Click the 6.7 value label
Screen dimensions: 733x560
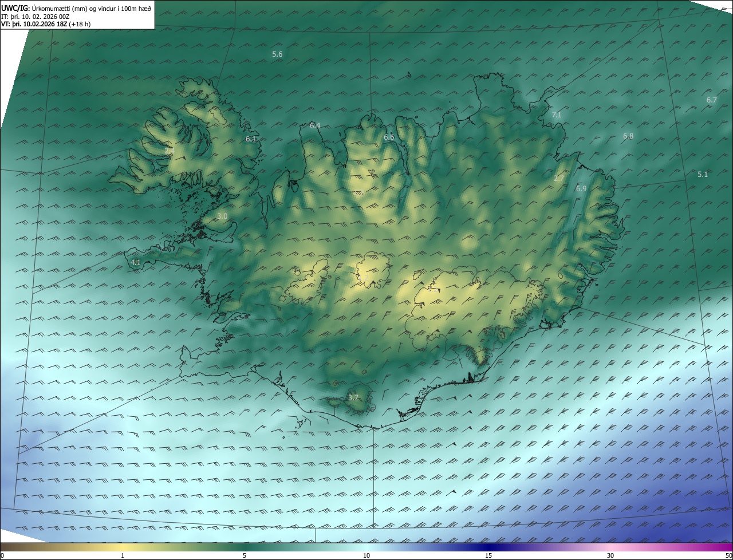711,100
